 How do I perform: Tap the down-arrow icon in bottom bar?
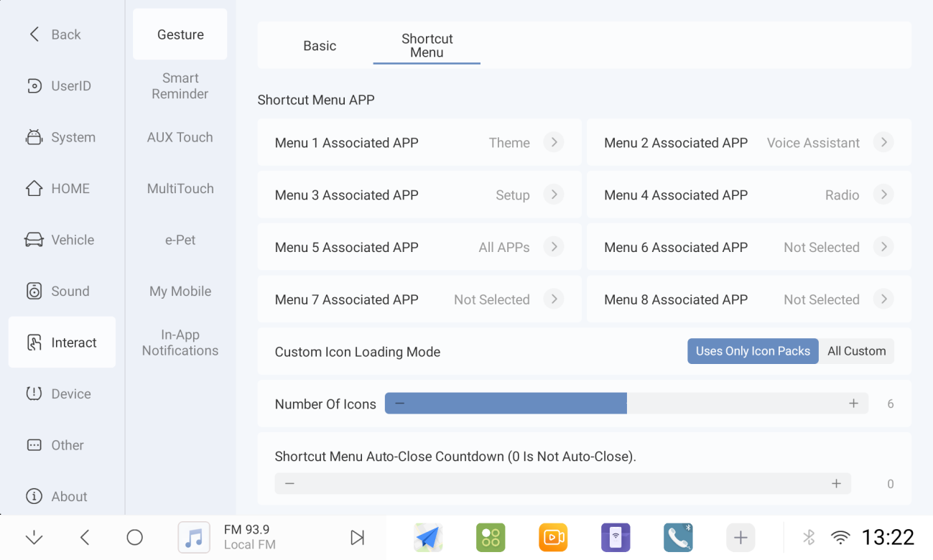(34, 538)
